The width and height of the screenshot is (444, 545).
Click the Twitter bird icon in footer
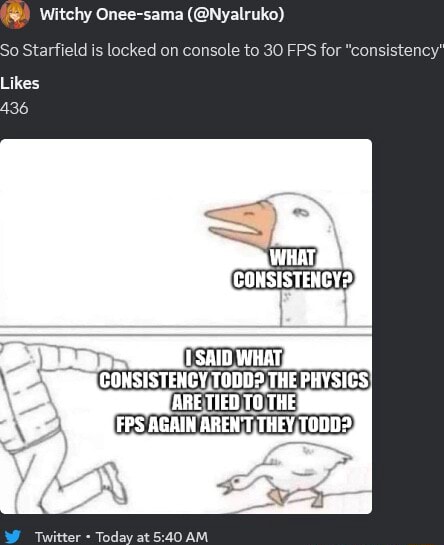coord(11,537)
